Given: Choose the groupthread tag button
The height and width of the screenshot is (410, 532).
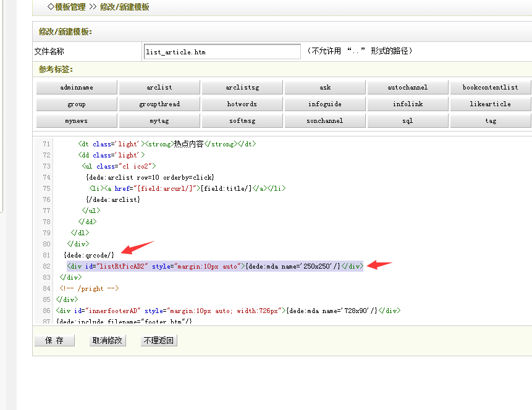Looking at the screenshot, I should (x=159, y=104).
